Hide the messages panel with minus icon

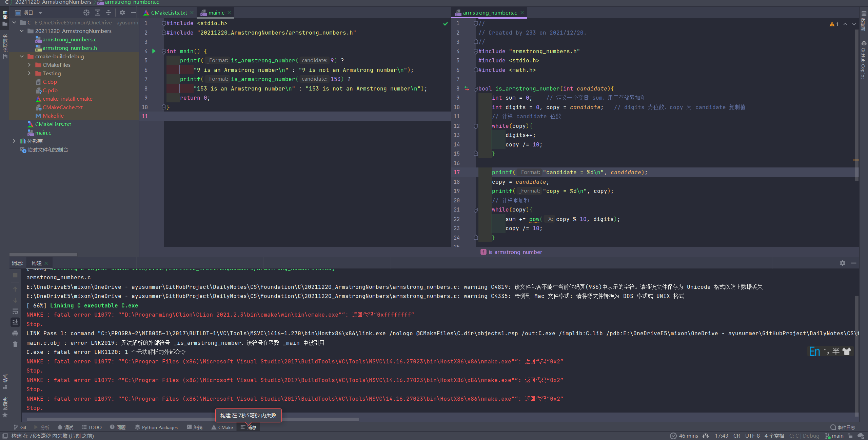point(854,263)
